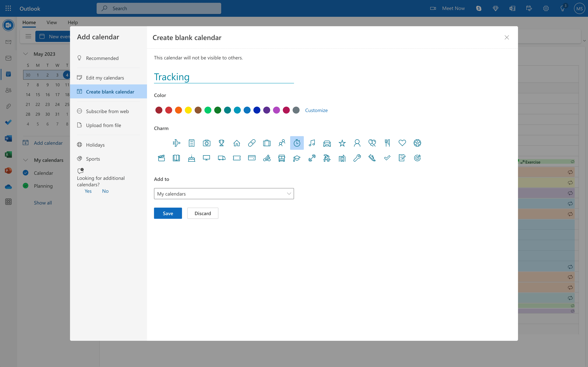This screenshot has width=588, height=367.
Task: Select the birthday cake charm icon
Action: [192, 158]
